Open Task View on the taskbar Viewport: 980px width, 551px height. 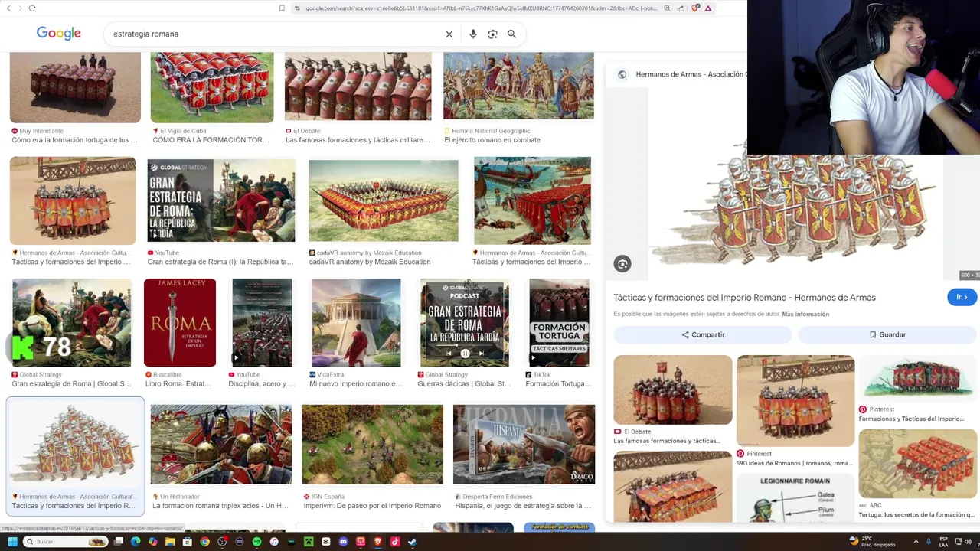119,542
